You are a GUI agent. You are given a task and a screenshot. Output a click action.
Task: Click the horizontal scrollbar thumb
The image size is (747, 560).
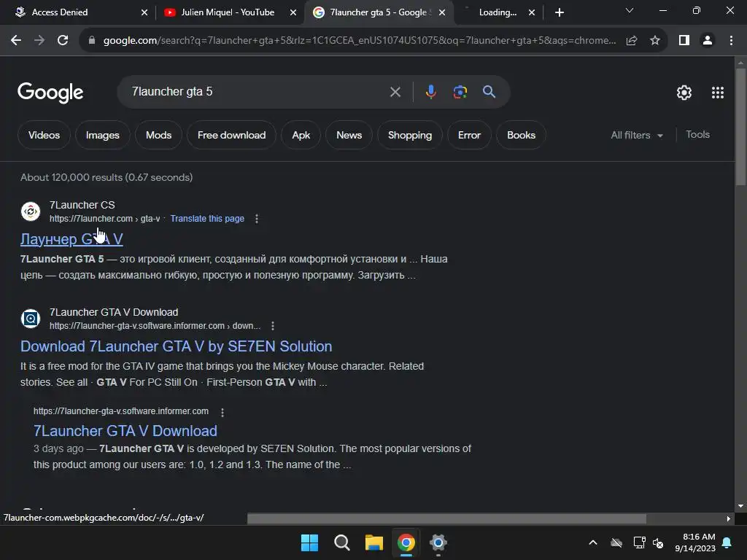point(446,518)
